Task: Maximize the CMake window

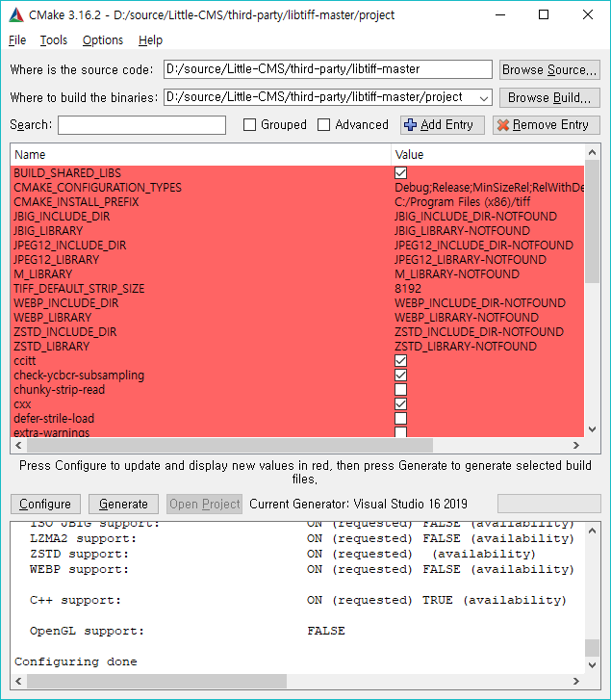Action: click(544, 14)
